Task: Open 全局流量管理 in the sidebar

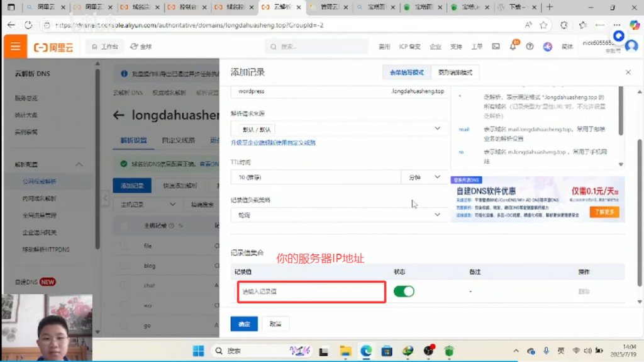Action: pos(40,215)
